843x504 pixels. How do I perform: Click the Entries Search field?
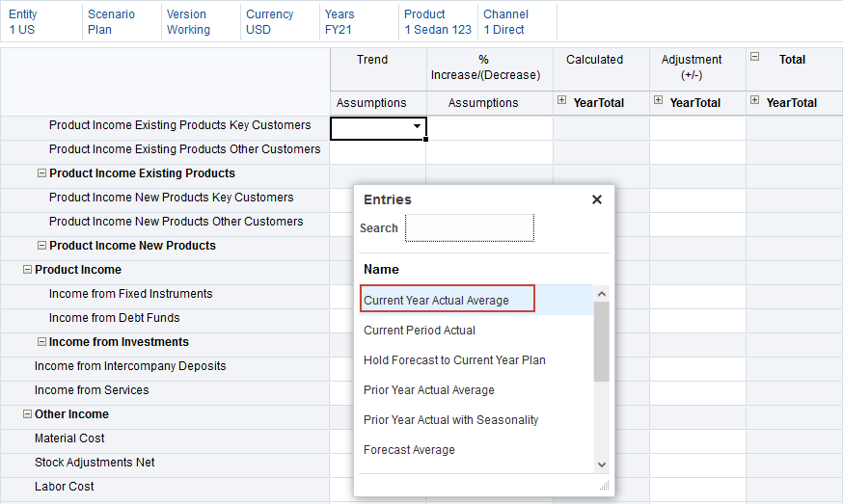click(x=469, y=228)
